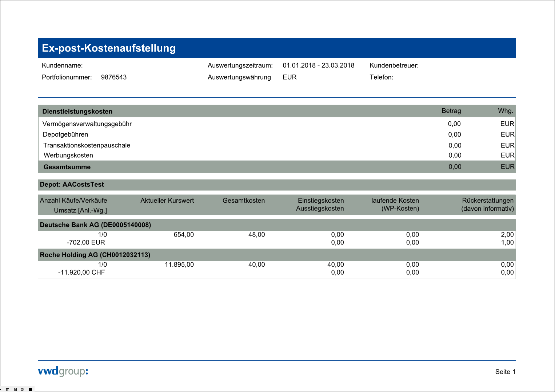
Task: Activate the nine-page thumbnail grid icon
Action: [31, 389]
